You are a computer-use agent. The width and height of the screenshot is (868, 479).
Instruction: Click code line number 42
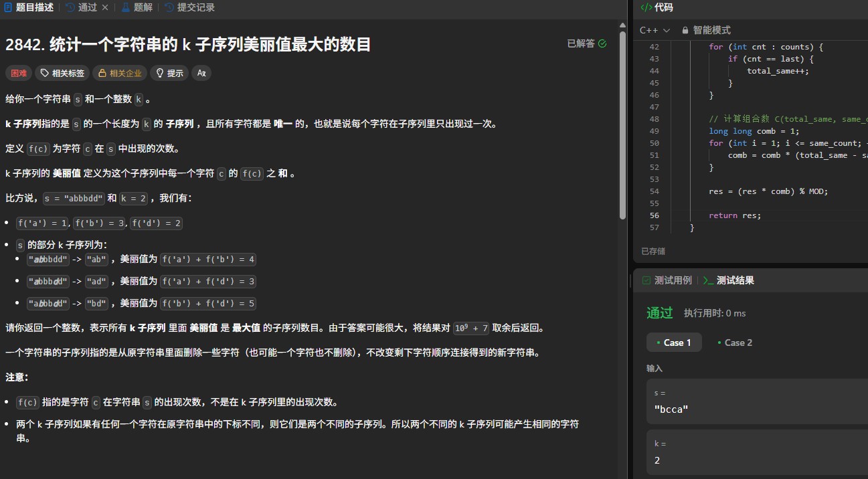(x=654, y=47)
